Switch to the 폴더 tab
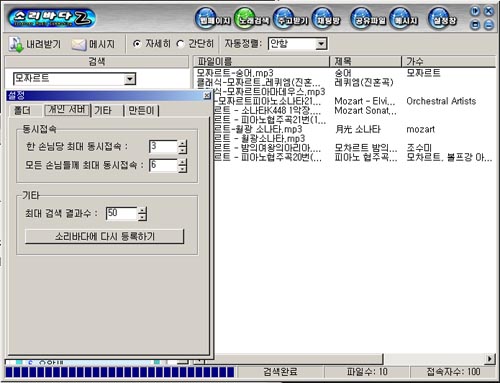 pyautogui.click(x=22, y=111)
